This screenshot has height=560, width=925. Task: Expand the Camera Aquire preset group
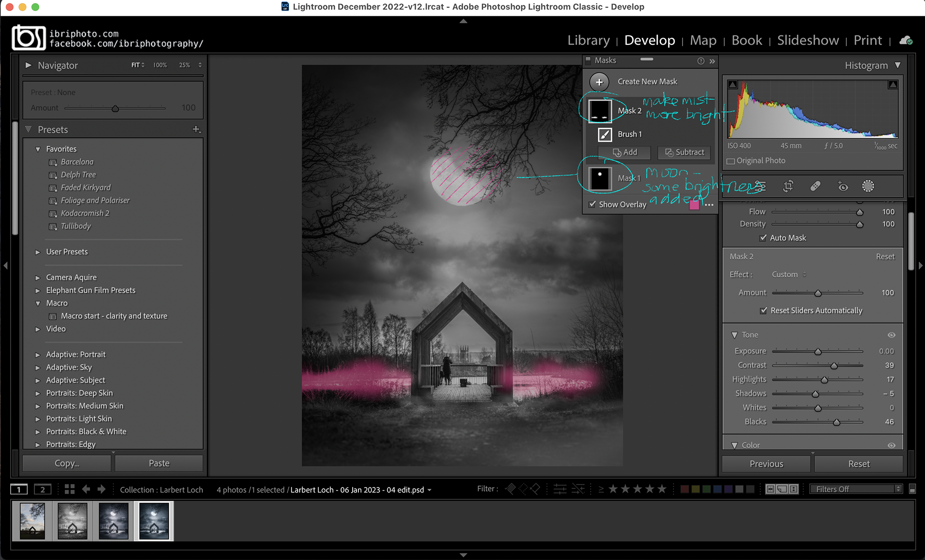[38, 278]
